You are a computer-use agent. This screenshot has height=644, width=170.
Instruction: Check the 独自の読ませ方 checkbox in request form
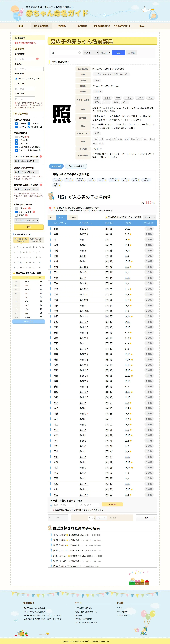(x=51, y=510)
